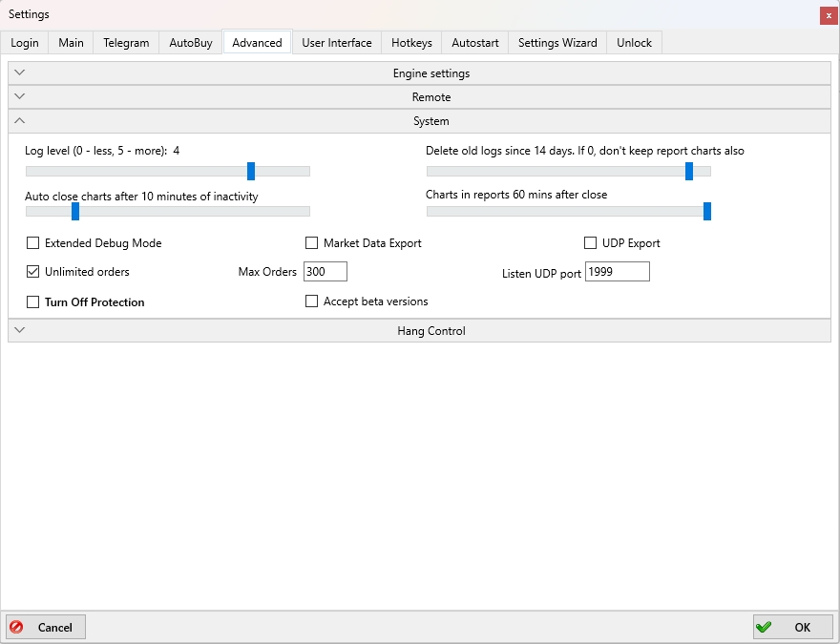Open the AutoBuy tab
840x644 pixels.
(x=191, y=43)
